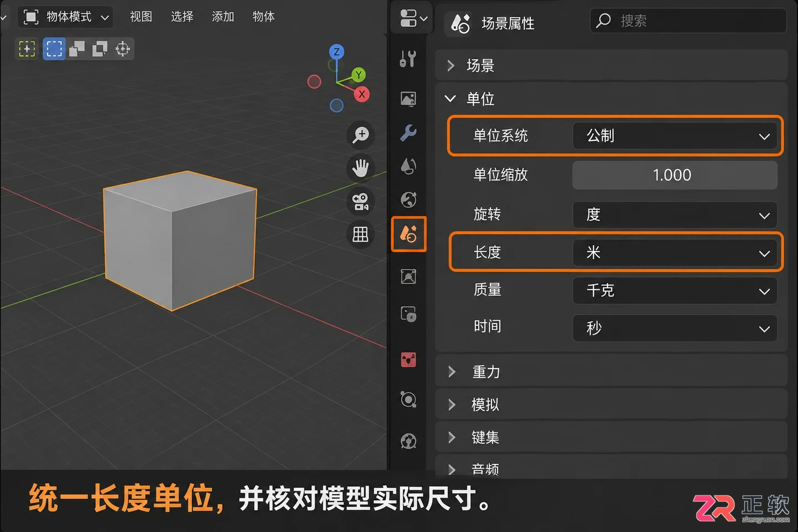This screenshot has width=798, height=532.
Task: Open the 时间 dropdown showing 秒
Action: tap(674, 328)
